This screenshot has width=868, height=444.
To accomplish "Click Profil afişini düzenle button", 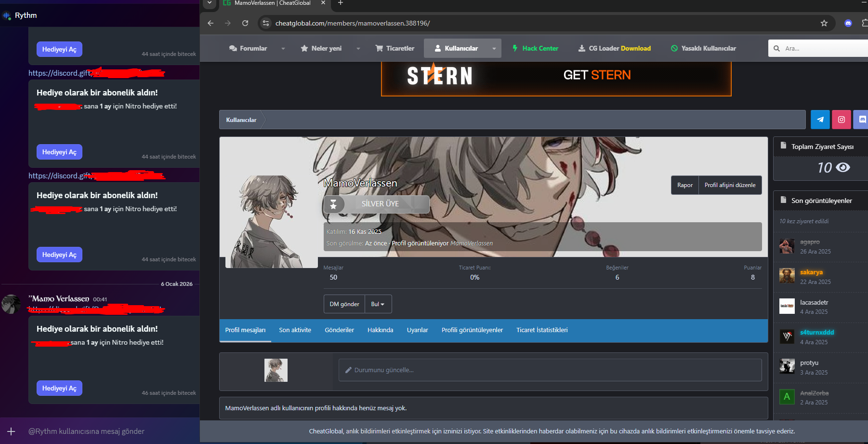I will (x=730, y=185).
